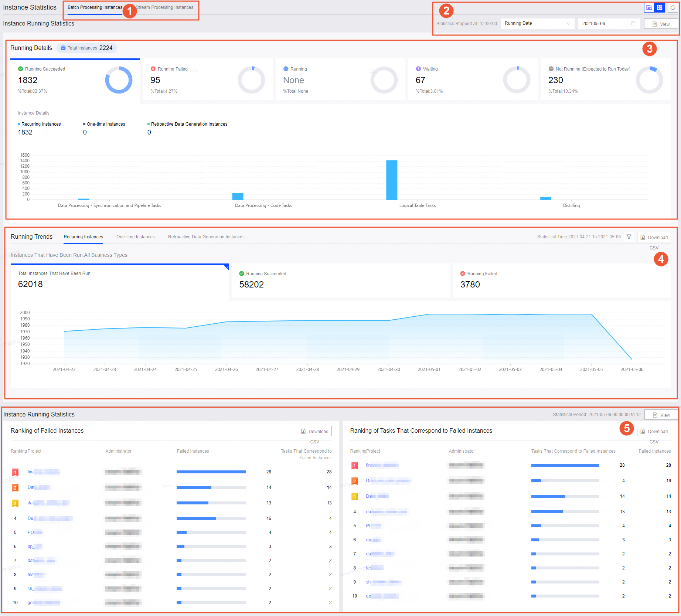Download the Running Trends CSV
This screenshot has height=616, width=681.
pyautogui.click(x=654, y=237)
